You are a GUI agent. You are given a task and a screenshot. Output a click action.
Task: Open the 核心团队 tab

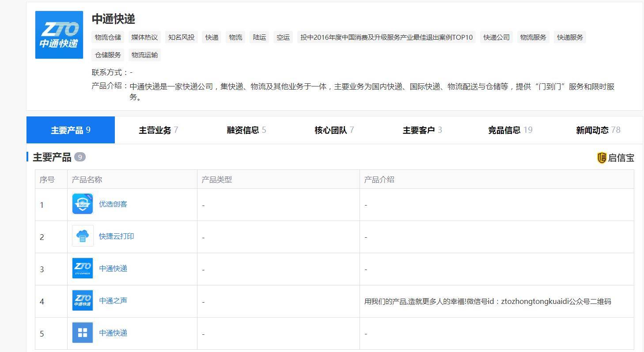click(334, 130)
